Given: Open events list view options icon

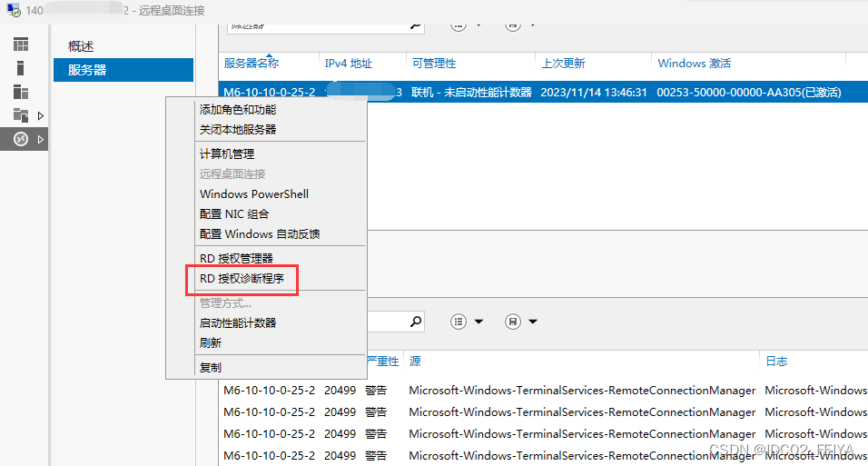Looking at the screenshot, I should point(459,322).
